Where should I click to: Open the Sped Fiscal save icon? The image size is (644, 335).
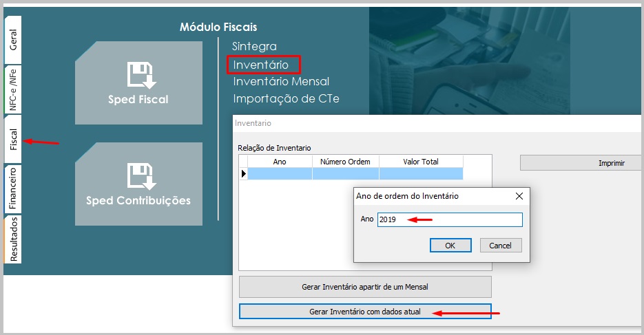[142, 75]
